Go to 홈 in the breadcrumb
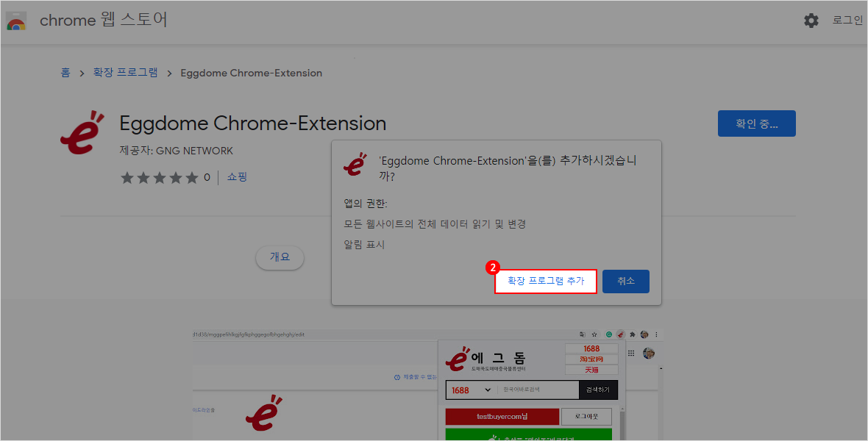868x441 pixels. (65, 73)
